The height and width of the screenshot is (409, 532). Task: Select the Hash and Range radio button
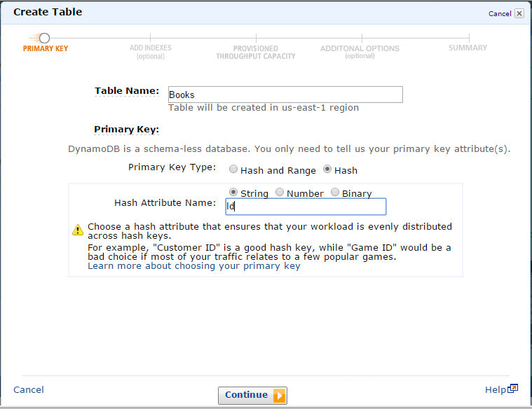(x=233, y=170)
